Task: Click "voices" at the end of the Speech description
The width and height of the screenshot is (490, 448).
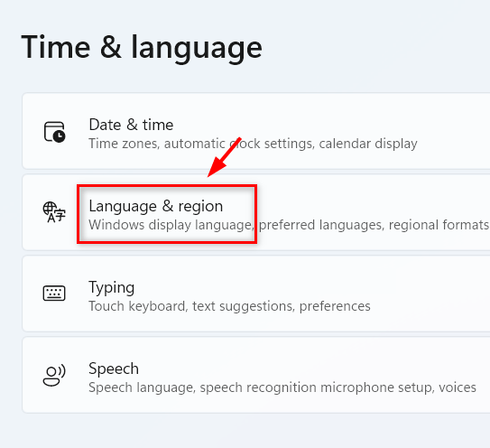Action: pos(458,387)
